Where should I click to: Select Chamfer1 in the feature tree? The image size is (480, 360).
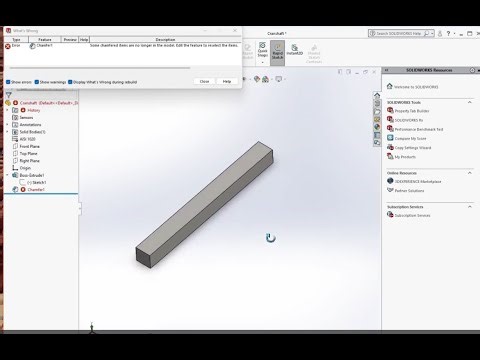click(36, 189)
